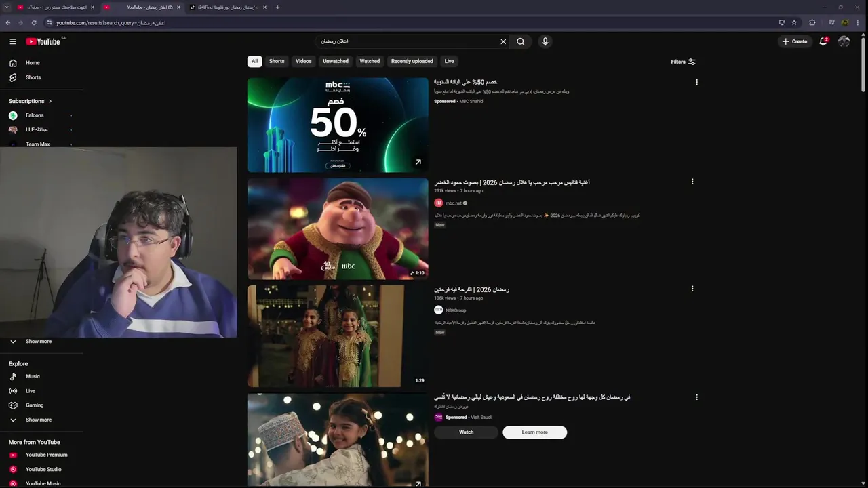Click the YouTube logo
This screenshot has width=868, height=488.
[x=43, y=41]
